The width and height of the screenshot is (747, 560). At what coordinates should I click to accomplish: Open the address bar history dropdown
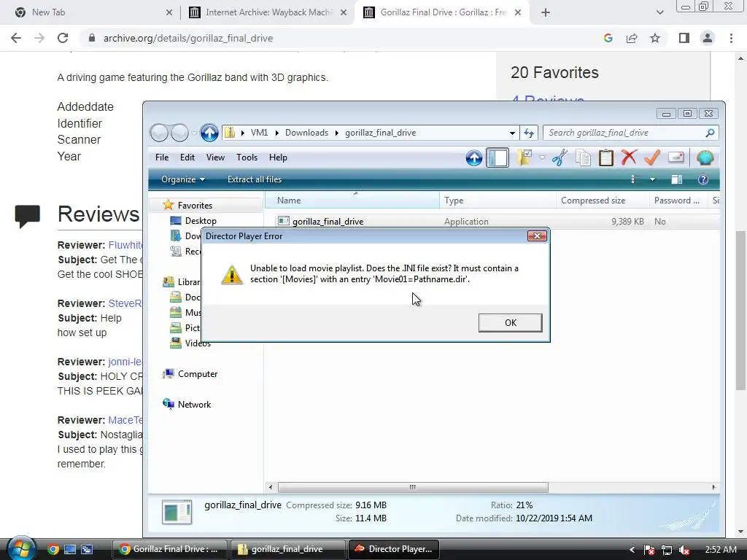pos(512,133)
